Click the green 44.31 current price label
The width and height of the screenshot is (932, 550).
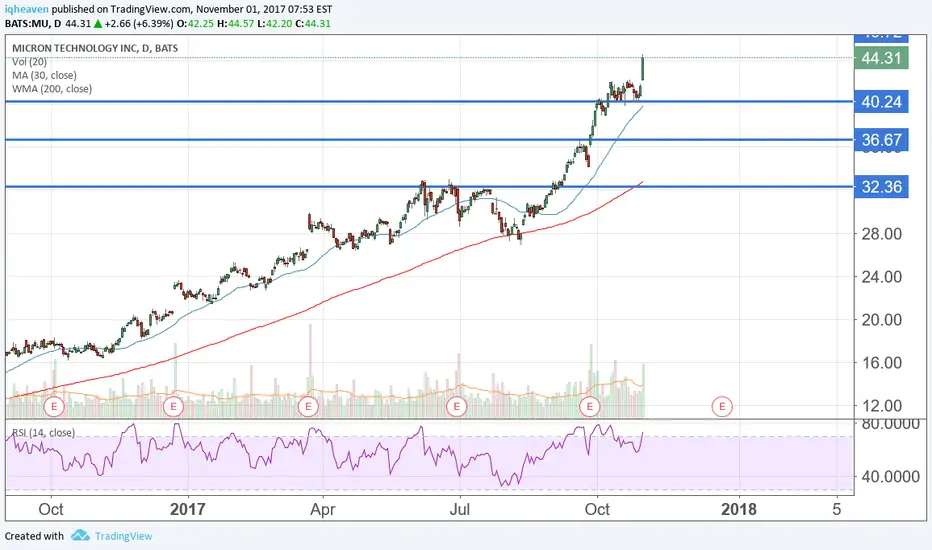point(881,58)
